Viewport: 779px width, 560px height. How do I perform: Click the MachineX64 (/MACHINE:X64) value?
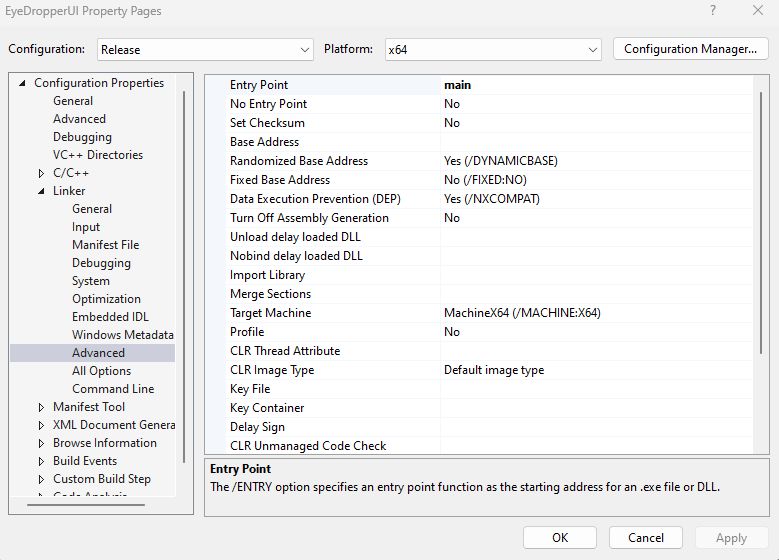[x=522, y=313]
